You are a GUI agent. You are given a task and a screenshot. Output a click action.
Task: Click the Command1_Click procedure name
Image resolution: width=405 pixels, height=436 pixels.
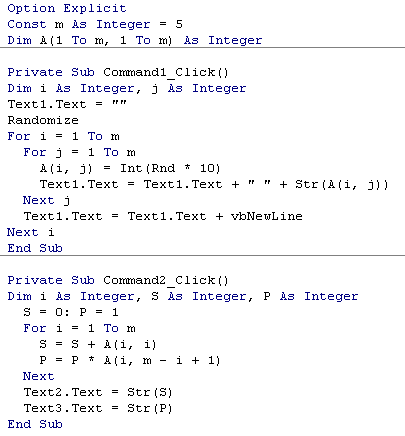166,73
